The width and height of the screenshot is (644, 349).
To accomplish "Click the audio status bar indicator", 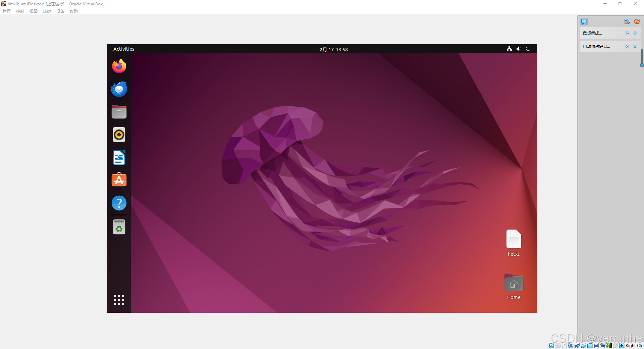I will click(x=571, y=345).
